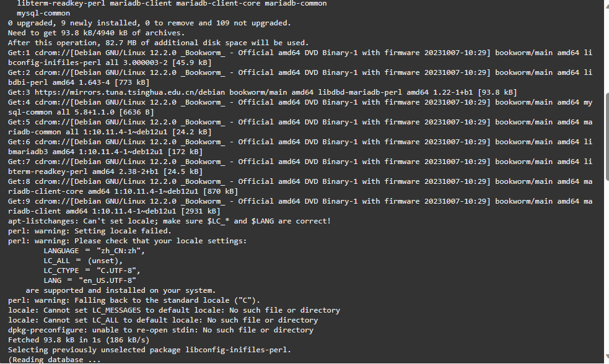This screenshot has height=364, width=609.
Task: Click the LANG = "en_US.UTF-8" line
Action: 90,280
